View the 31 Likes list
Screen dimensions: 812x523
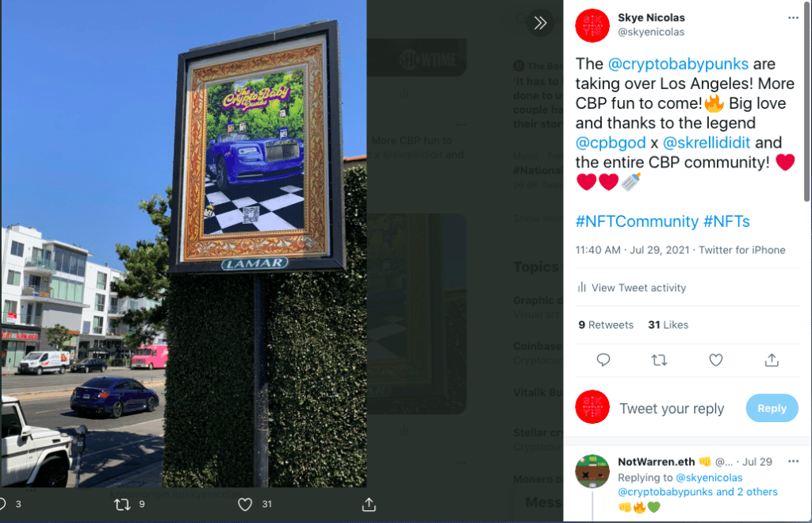[668, 325]
